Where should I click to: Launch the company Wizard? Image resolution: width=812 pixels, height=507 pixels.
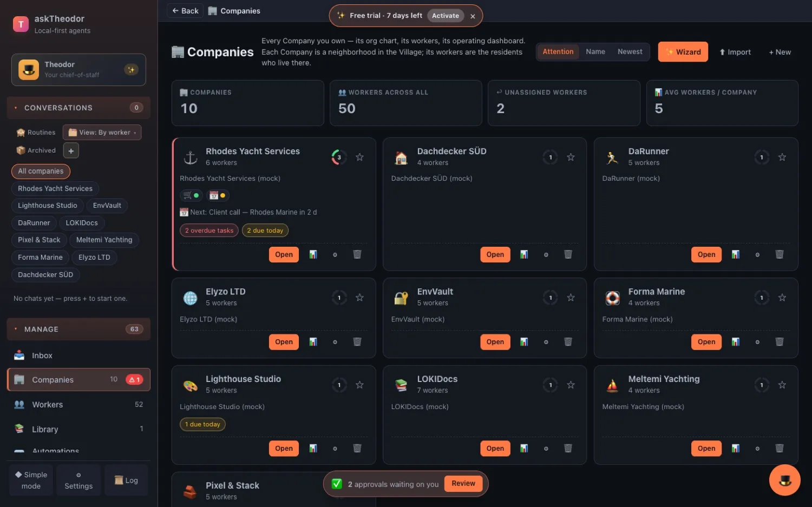coord(683,52)
